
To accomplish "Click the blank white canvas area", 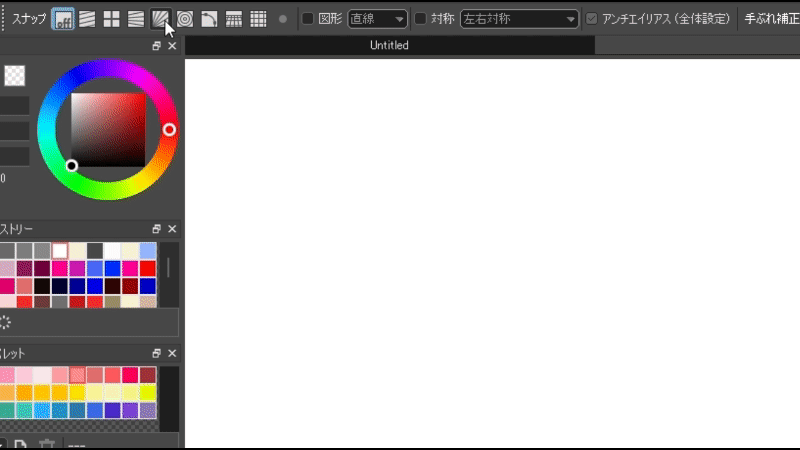I will [x=492, y=254].
